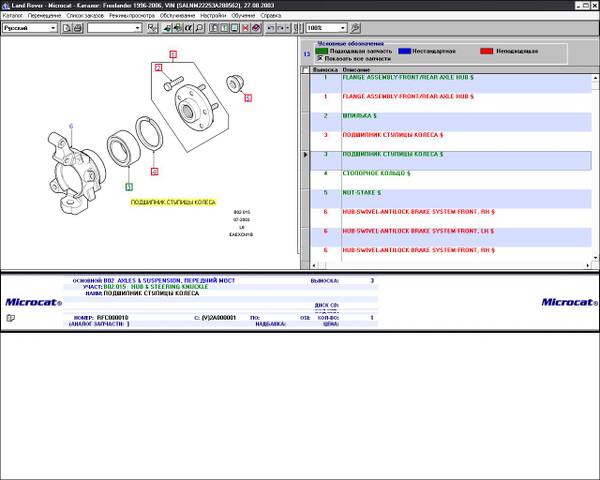The height and width of the screenshot is (480, 600).
Task: Click green callout 3 under the bearing
Action: 129,187
